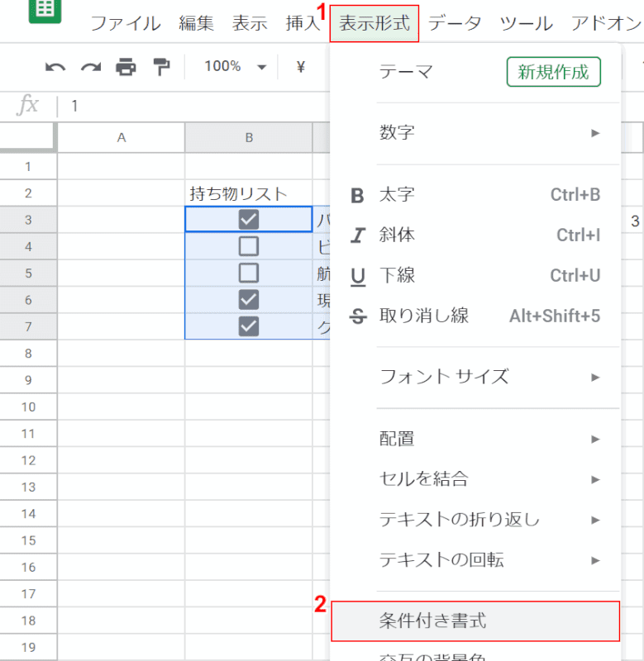Select row 10 header

coord(28,407)
